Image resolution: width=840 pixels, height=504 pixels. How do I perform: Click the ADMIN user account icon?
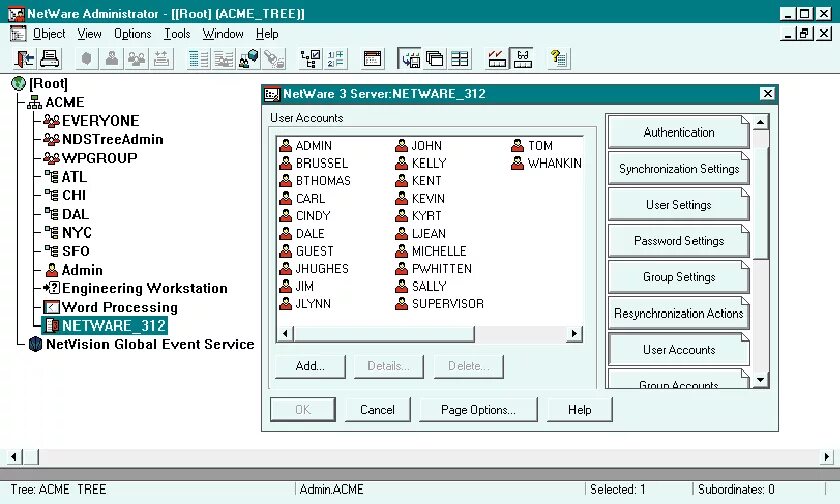pos(286,146)
